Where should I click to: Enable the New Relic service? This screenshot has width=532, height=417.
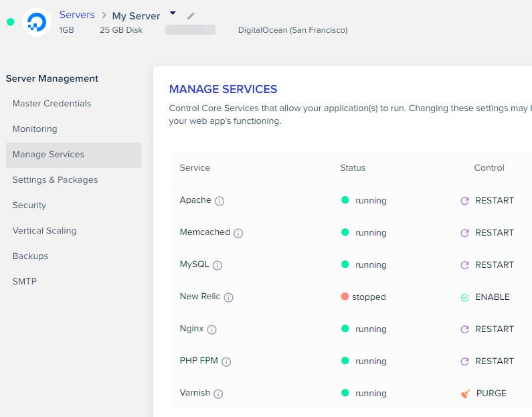coord(485,297)
